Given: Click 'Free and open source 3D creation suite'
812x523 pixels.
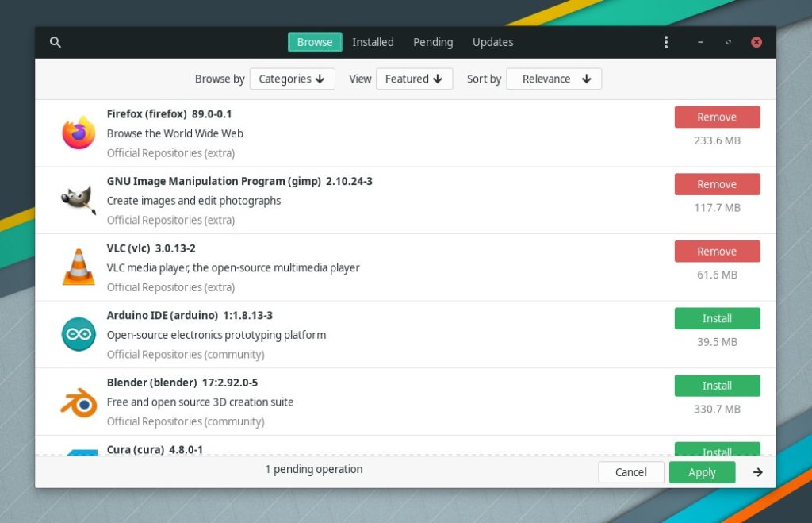Looking at the screenshot, I should pos(200,402).
